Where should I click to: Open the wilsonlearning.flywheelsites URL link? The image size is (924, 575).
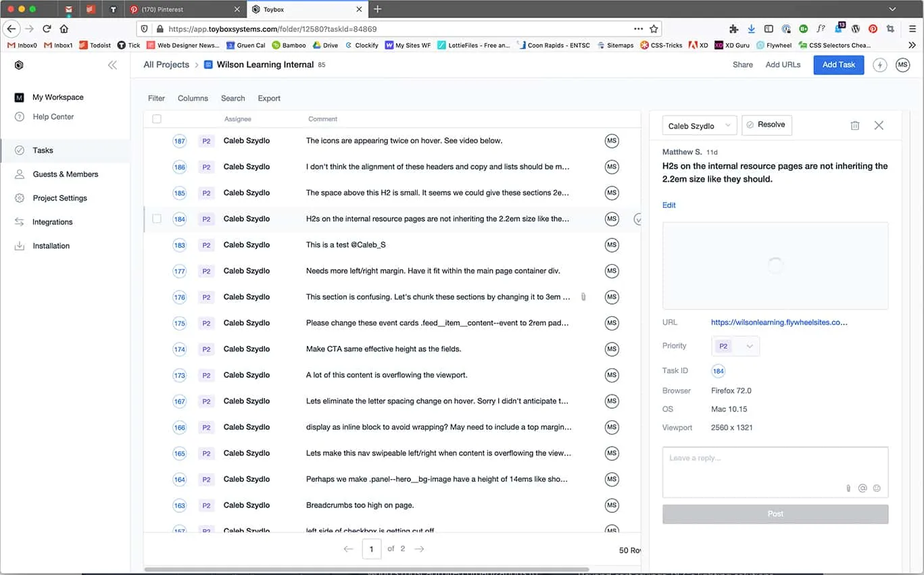pos(779,323)
